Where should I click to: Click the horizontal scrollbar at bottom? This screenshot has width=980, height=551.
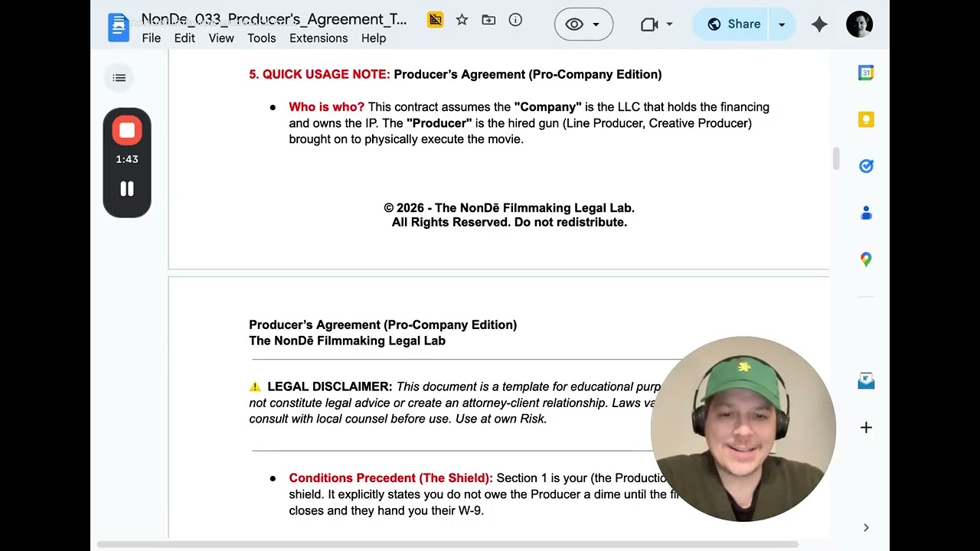click(x=448, y=545)
